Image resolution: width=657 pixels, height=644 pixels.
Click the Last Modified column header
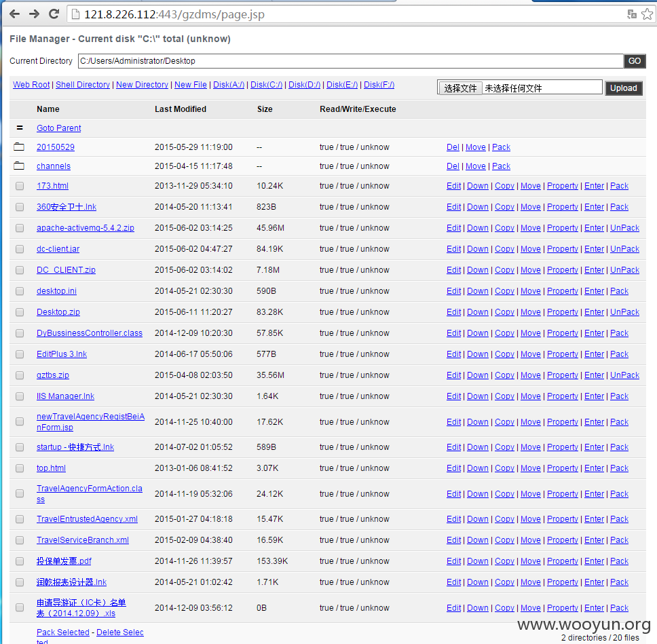(181, 109)
